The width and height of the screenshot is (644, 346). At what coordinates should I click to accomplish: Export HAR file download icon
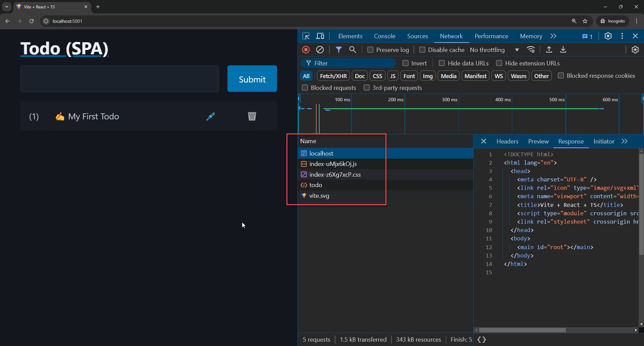pos(563,50)
